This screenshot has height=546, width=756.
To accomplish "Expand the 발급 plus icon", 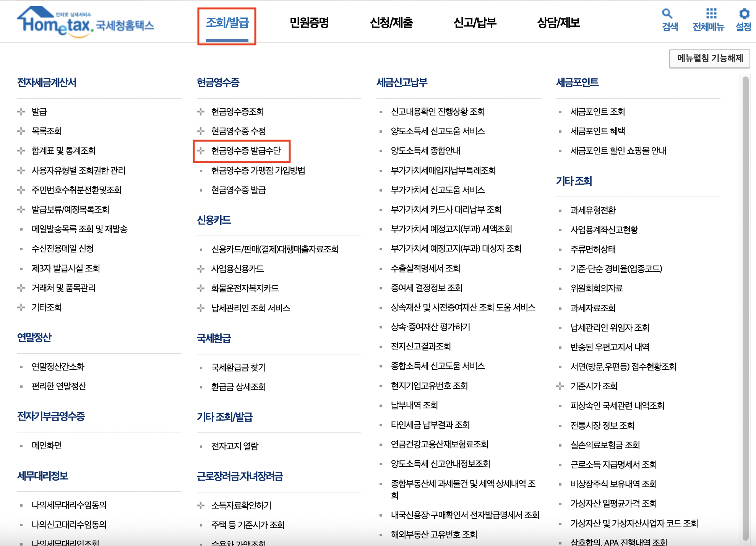I will point(21,112).
